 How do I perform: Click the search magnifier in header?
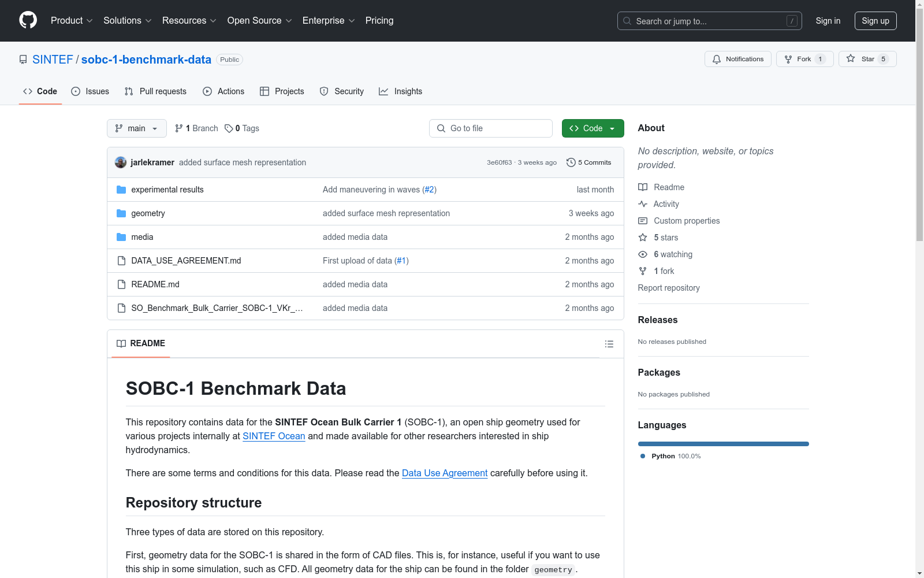coord(627,21)
